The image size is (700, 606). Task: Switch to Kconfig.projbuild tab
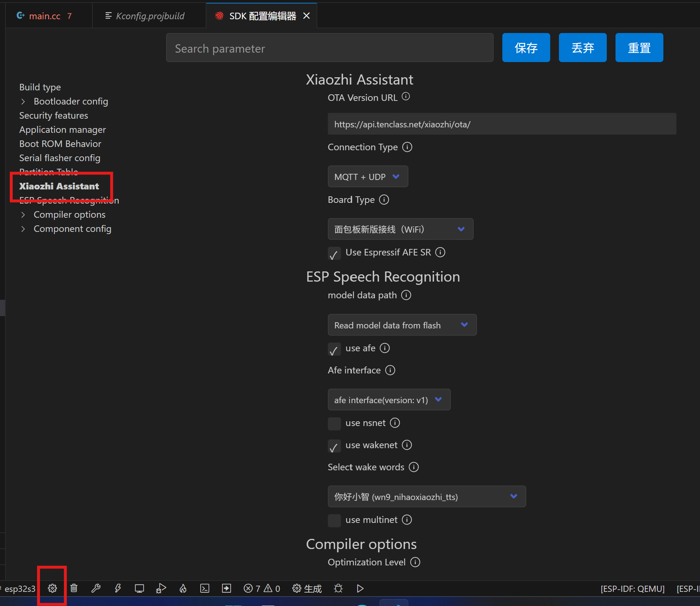click(150, 16)
